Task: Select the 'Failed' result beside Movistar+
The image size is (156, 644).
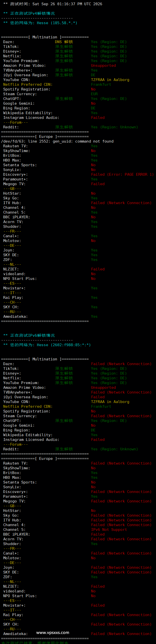Action: [x=98, y=606]
